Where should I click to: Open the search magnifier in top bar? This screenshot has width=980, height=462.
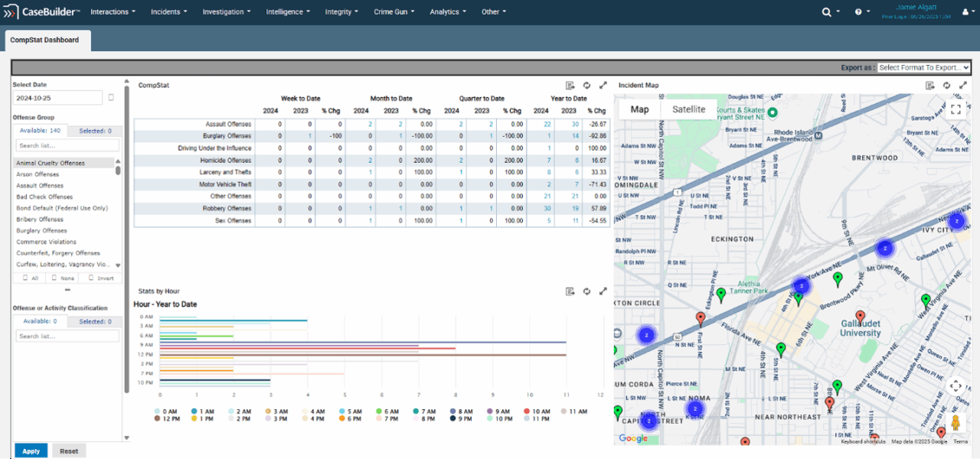click(x=827, y=12)
